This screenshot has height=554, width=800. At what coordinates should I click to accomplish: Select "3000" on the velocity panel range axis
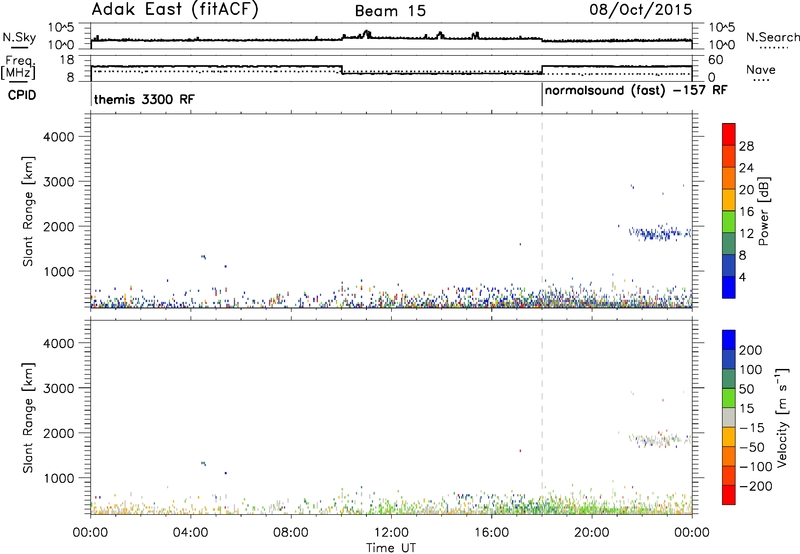pyautogui.click(x=58, y=388)
